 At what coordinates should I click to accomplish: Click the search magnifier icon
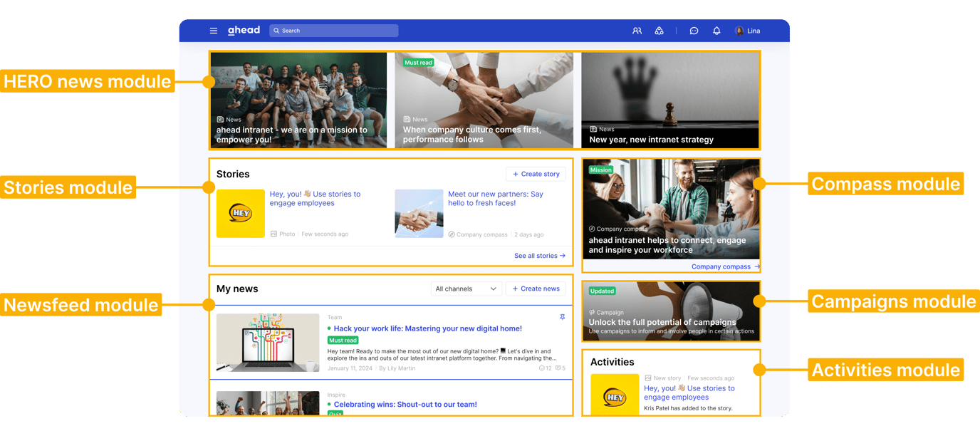[x=276, y=30]
